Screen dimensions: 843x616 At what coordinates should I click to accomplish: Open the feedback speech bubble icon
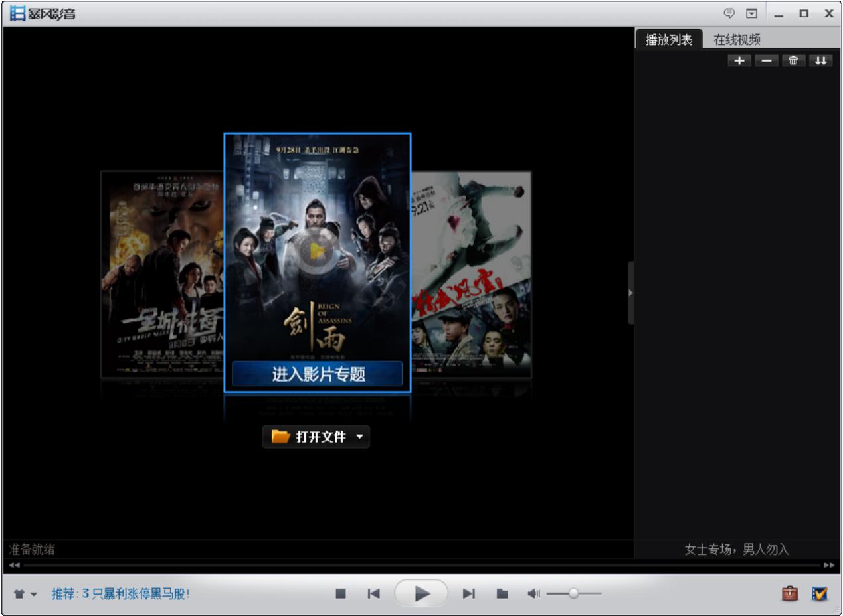tap(730, 13)
